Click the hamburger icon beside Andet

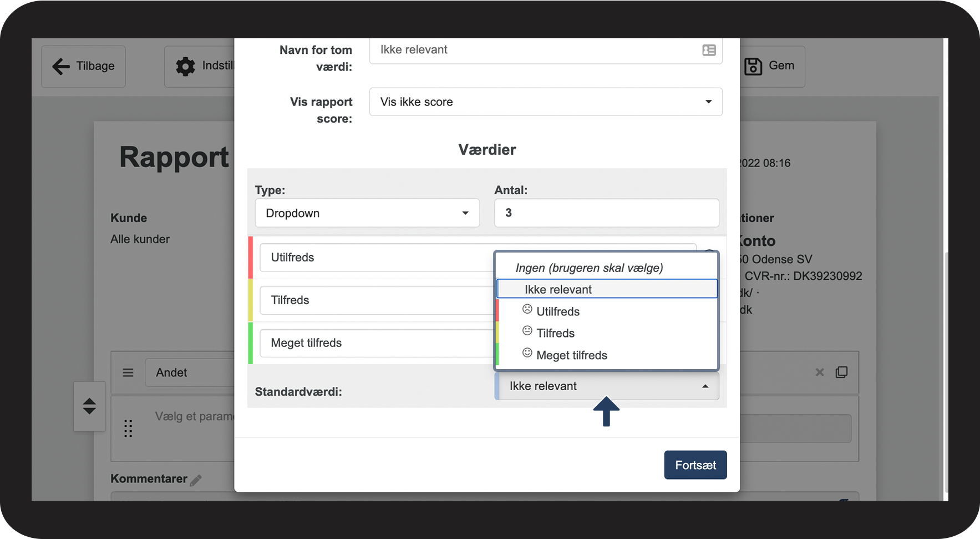128,373
